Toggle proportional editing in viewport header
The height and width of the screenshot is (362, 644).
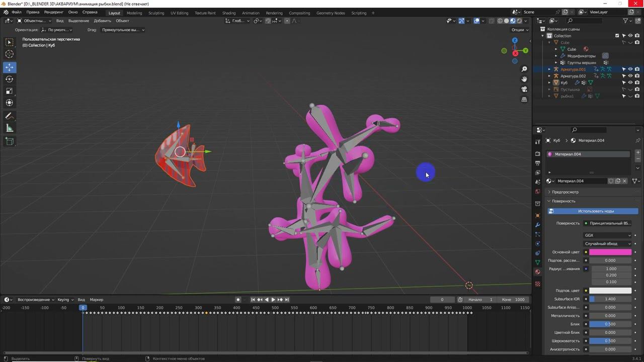pyautogui.click(x=287, y=21)
